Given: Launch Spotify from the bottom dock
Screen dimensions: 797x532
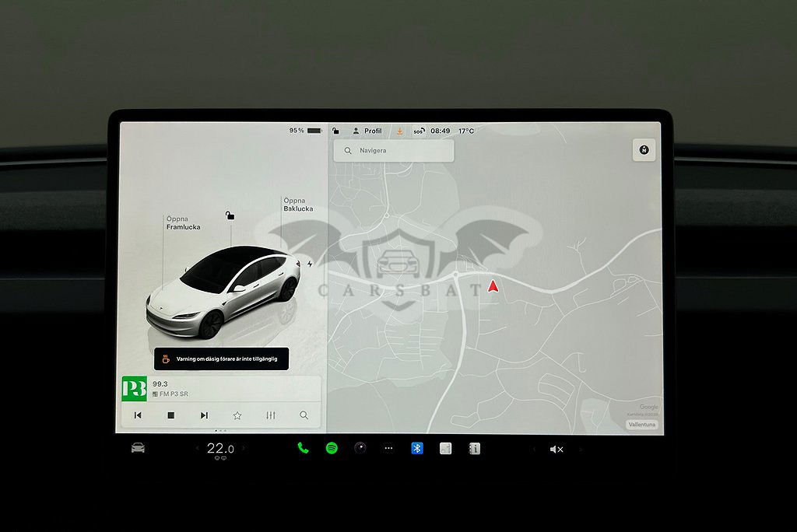Looking at the screenshot, I should tap(332, 449).
